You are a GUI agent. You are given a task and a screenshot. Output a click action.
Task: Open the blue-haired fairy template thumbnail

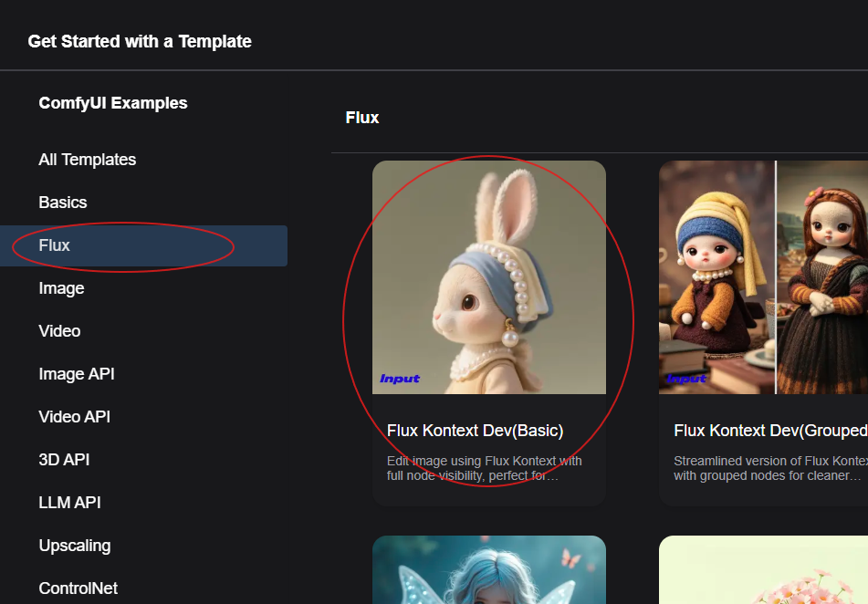click(x=489, y=569)
